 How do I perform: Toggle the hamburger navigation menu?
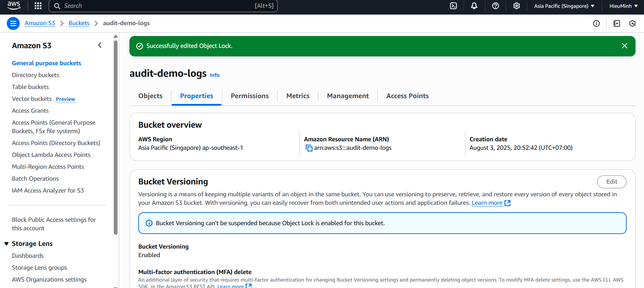coord(13,23)
